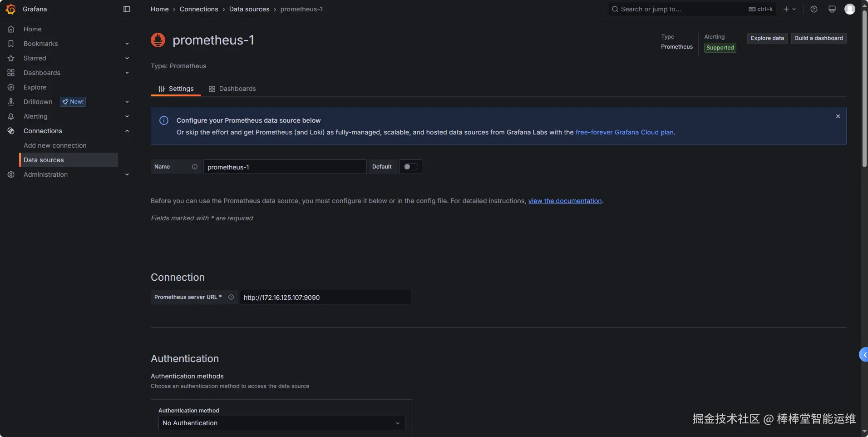
Task: Open the help question mark icon
Action: pyautogui.click(x=814, y=9)
